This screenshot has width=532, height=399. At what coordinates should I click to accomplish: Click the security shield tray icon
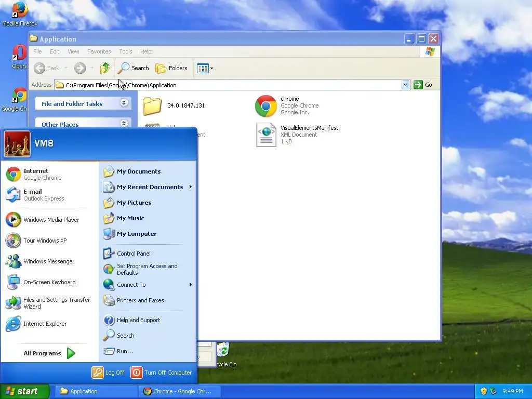point(484,391)
